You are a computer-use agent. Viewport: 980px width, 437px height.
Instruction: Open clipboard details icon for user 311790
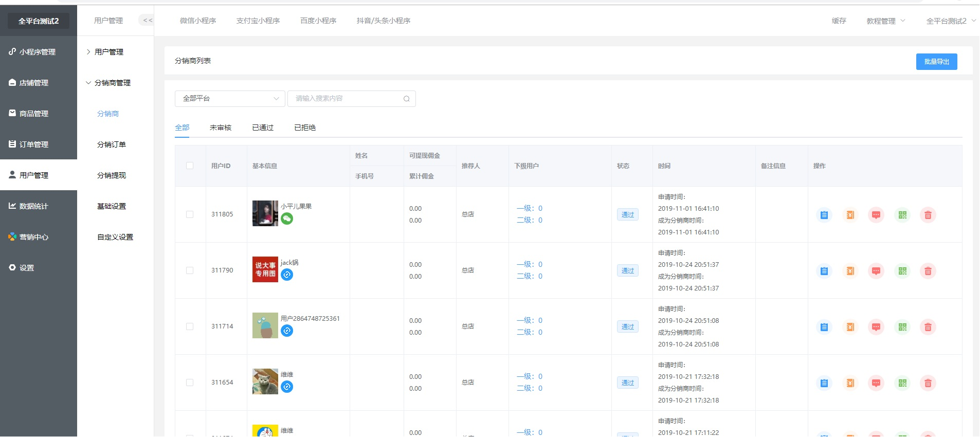824,271
